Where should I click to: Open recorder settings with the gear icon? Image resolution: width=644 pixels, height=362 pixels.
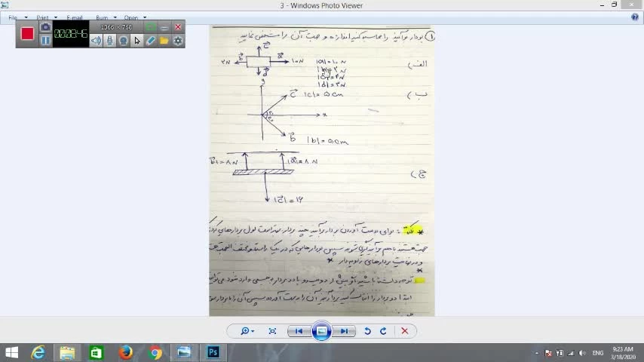[x=178, y=41]
